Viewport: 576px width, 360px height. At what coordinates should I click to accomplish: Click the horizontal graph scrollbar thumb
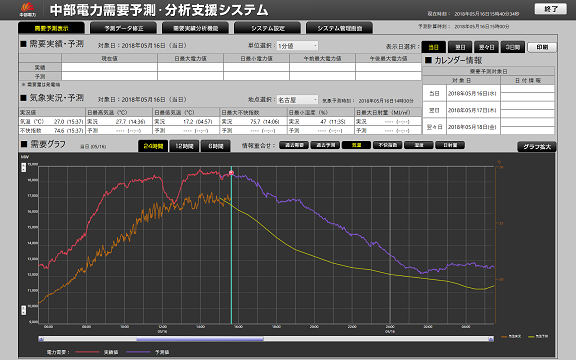click(200, 339)
